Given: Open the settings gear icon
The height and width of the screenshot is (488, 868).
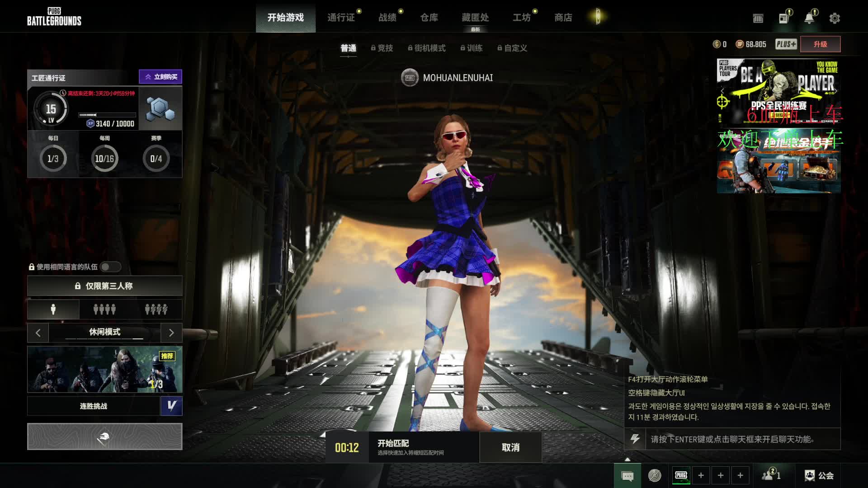Looking at the screenshot, I should (x=835, y=18).
